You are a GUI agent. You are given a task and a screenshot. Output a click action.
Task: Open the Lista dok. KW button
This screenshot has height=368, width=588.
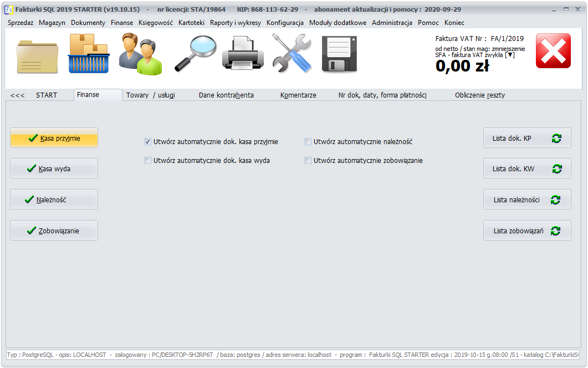527,168
